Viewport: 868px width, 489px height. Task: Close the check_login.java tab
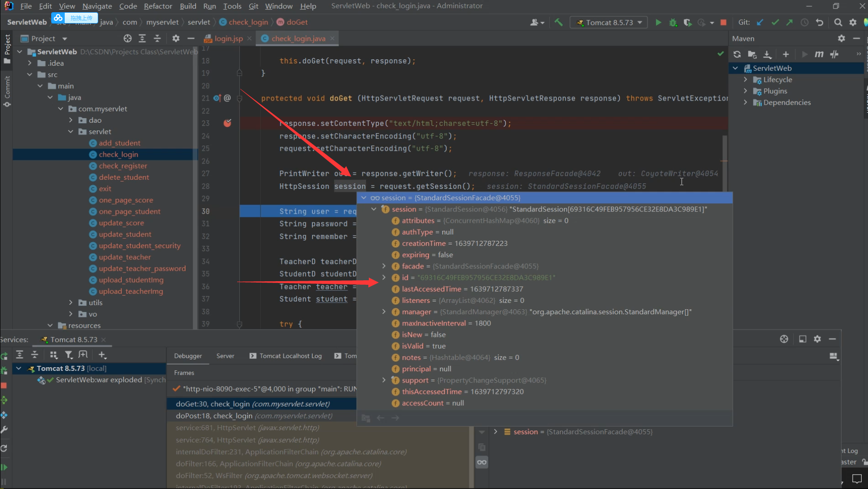(x=332, y=38)
